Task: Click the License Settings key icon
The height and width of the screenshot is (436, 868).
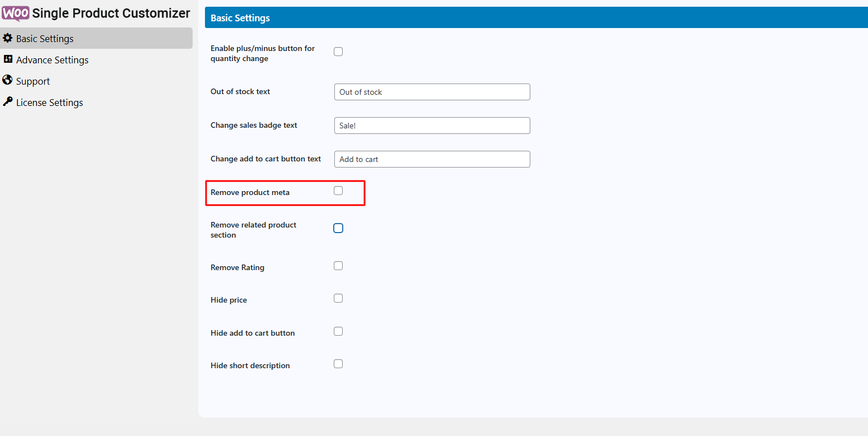Action: (8, 102)
